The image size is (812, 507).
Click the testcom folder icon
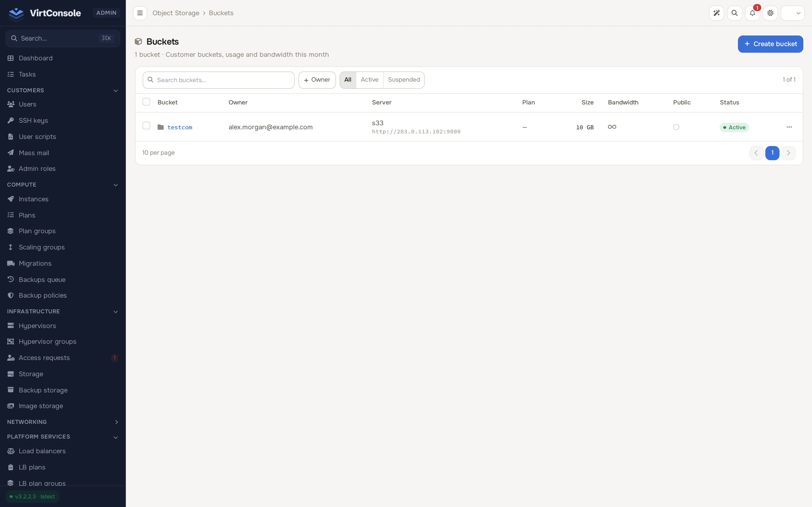160,127
